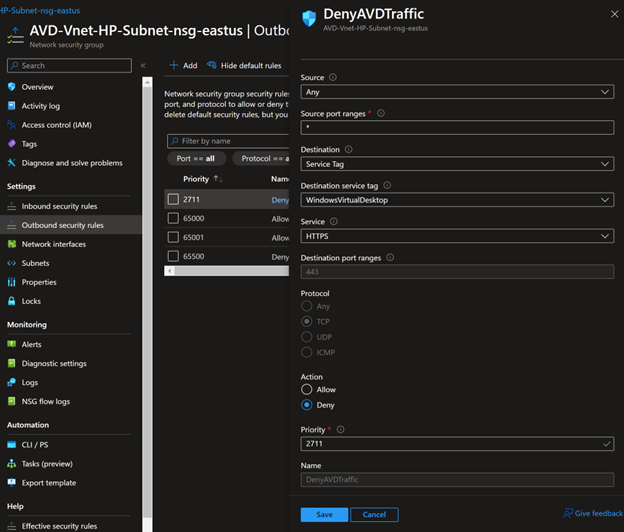This screenshot has width=624, height=532.
Task: Check the box for rule 2711
Action: point(173,199)
